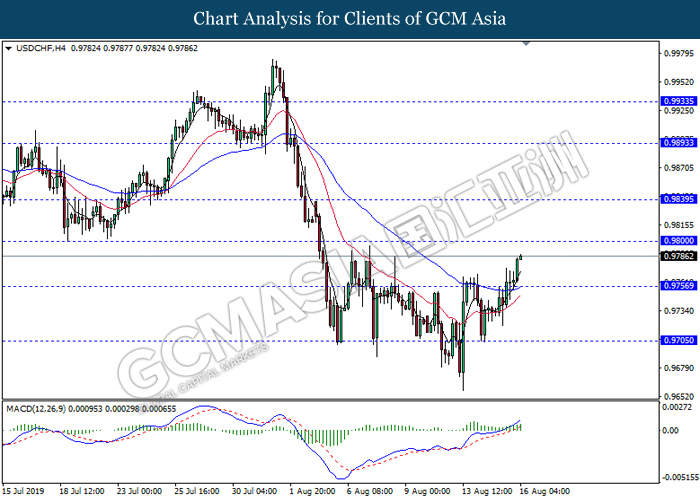Viewport: 700px width, 500px height.
Task: Select the 0.97569 price level label
Action: coord(679,286)
